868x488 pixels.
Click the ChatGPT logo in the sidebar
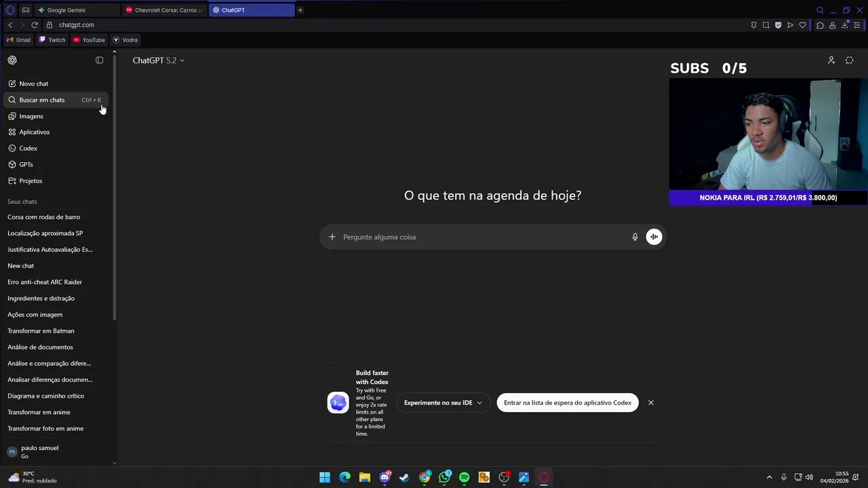point(12,60)
